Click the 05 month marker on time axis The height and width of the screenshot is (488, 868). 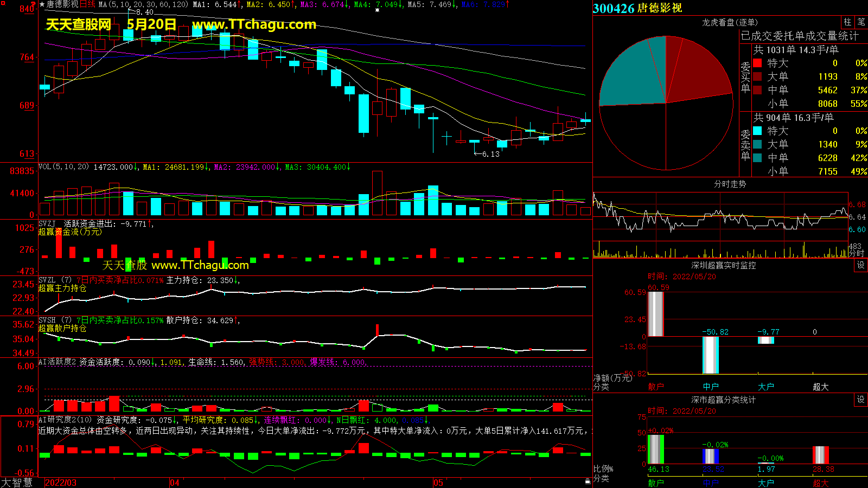438,483
